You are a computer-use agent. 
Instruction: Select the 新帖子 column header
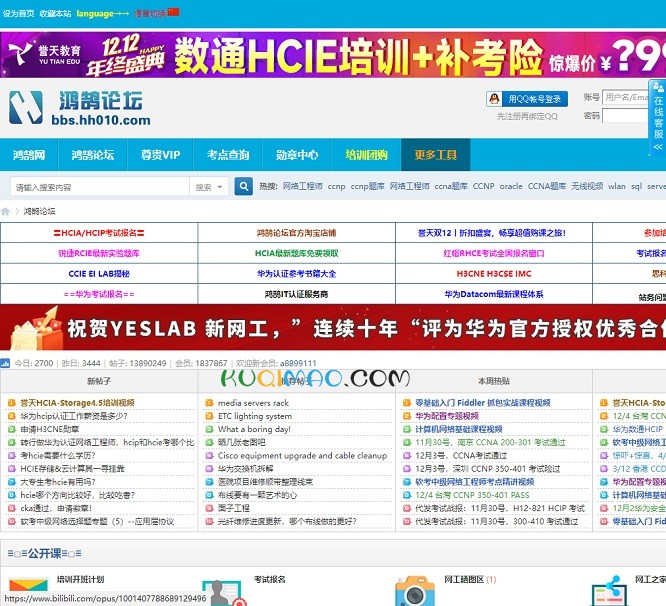pyautogui.click(x=99, y=381)
